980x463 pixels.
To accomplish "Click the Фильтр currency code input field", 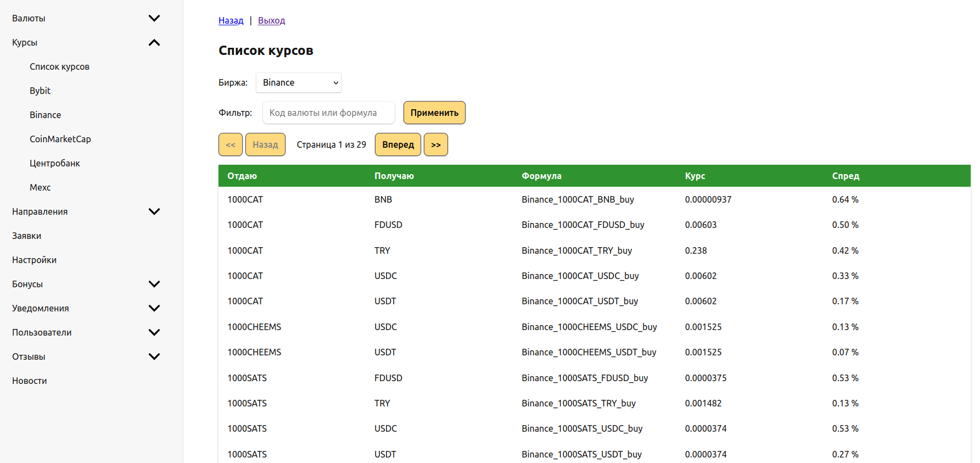I will click(328, 113).
